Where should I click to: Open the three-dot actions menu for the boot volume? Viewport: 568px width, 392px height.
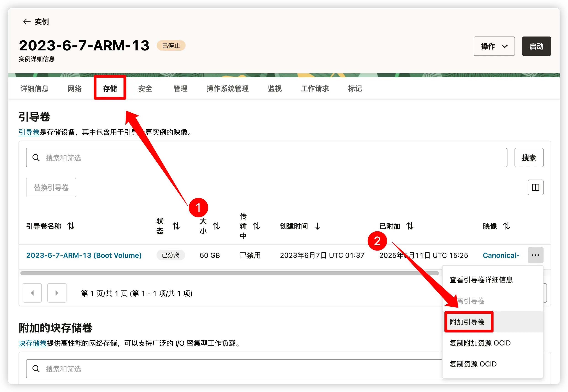point(535,255)
